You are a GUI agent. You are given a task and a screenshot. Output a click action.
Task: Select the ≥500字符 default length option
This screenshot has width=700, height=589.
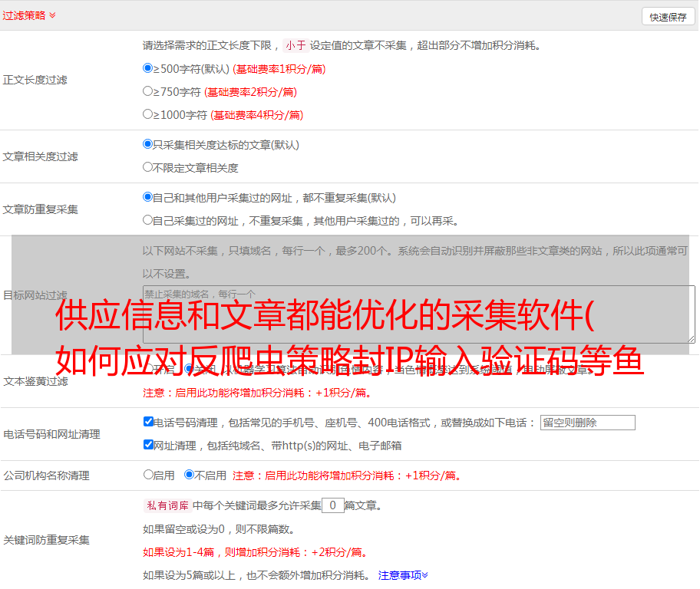[148, 68]
